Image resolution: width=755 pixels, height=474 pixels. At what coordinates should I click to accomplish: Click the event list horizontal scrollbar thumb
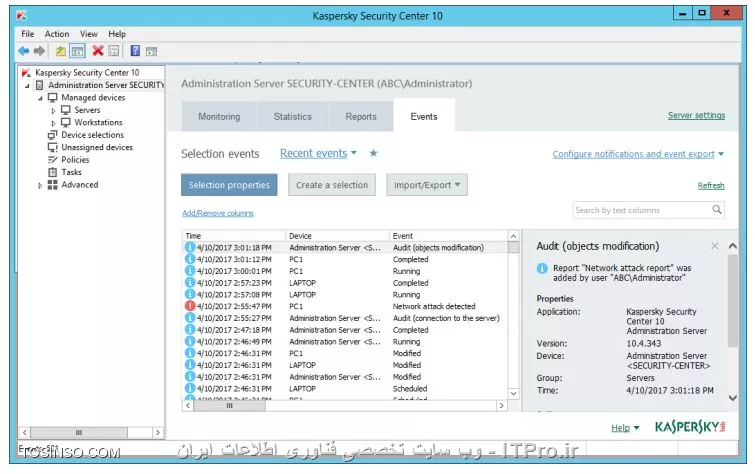pos(229,406)
